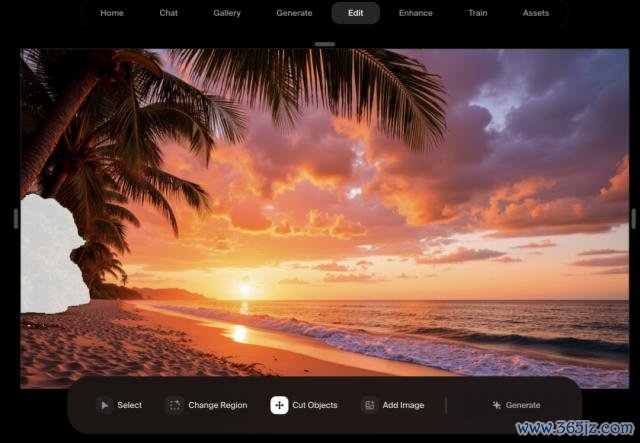Click the Add Image icon
The image size is (640, 443).
click(370, 405)
